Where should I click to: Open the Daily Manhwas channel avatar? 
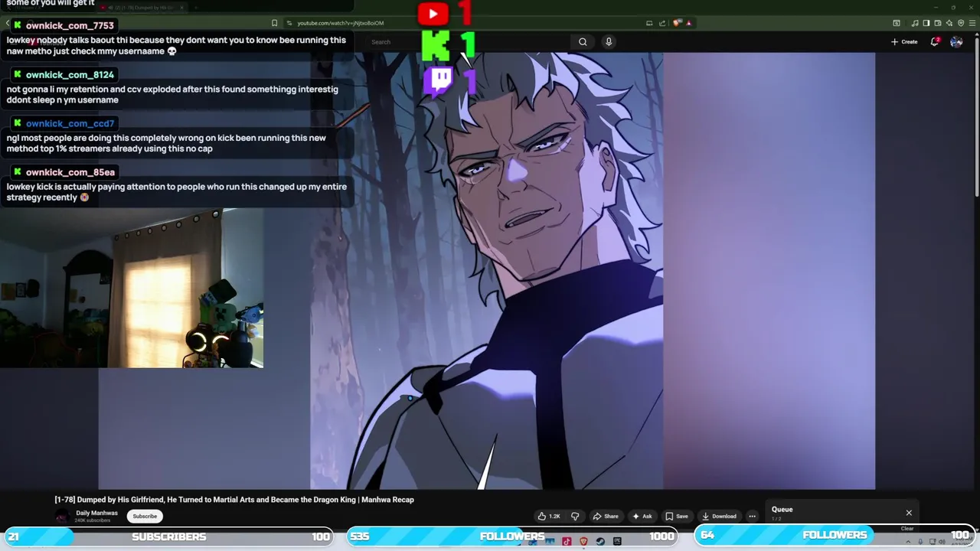(x=63, y=517)
